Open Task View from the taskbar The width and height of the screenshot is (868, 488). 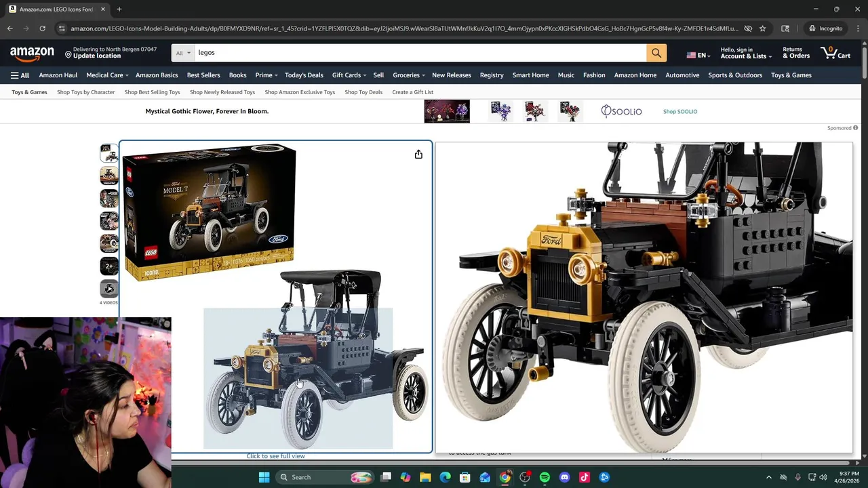(386, 477)
